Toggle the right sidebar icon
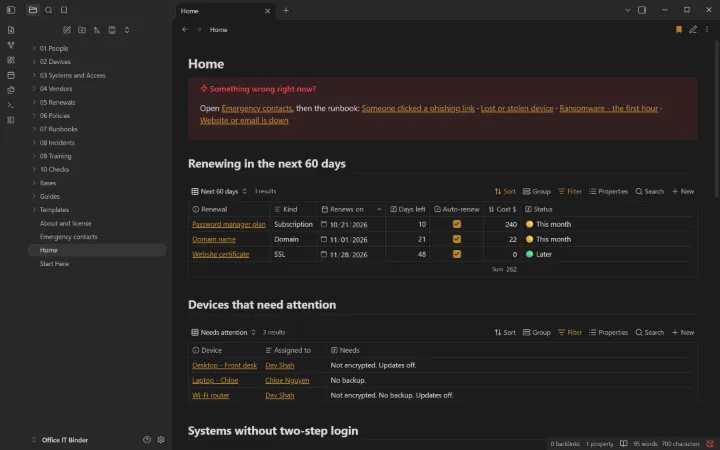Image resolution: width=720 pixels, height=450 pixels. point(642,10)
